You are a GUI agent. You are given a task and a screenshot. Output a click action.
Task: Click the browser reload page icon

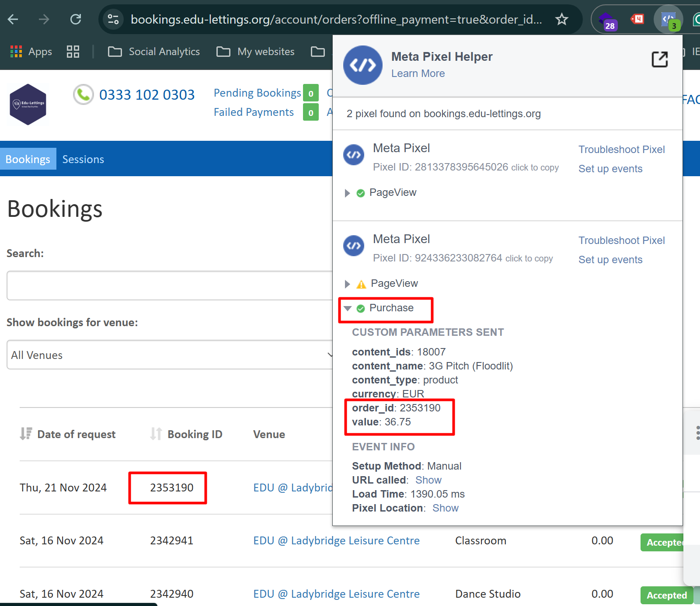pos(76,19)
